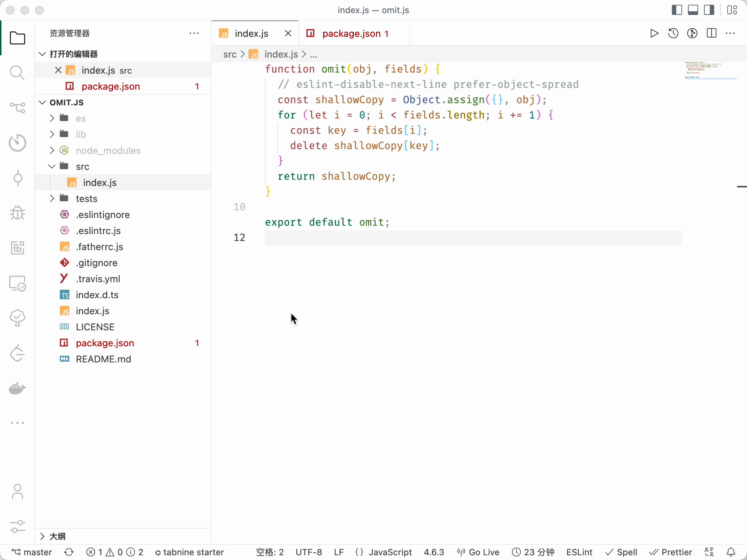The width and height of the screenshot is (747, 560).
Task: Toggle the bottom panel visibility
Action: (x=693, y=10)
